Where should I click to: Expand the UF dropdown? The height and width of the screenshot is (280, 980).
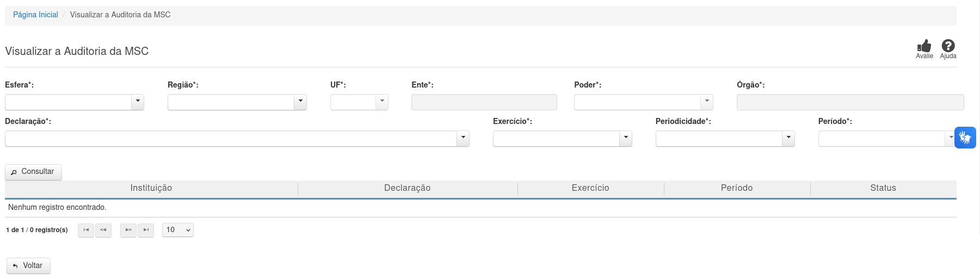point(382,102)
